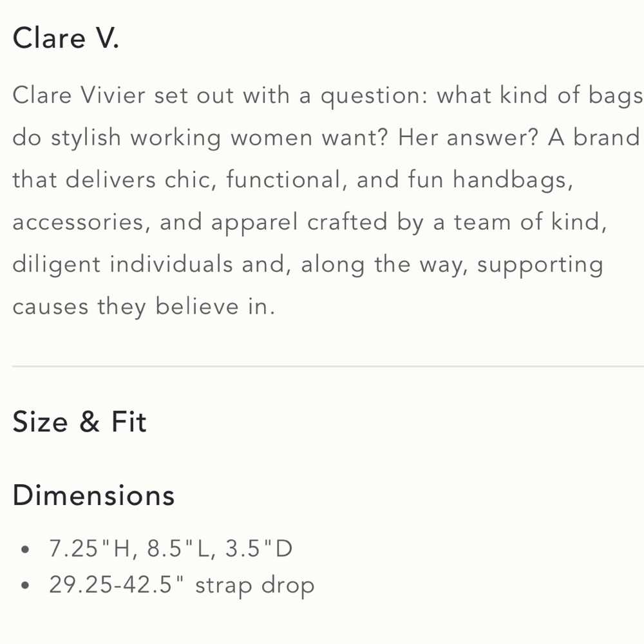
Task: Click the "Clare V." brand heading
Action: (x=66, y=39)
